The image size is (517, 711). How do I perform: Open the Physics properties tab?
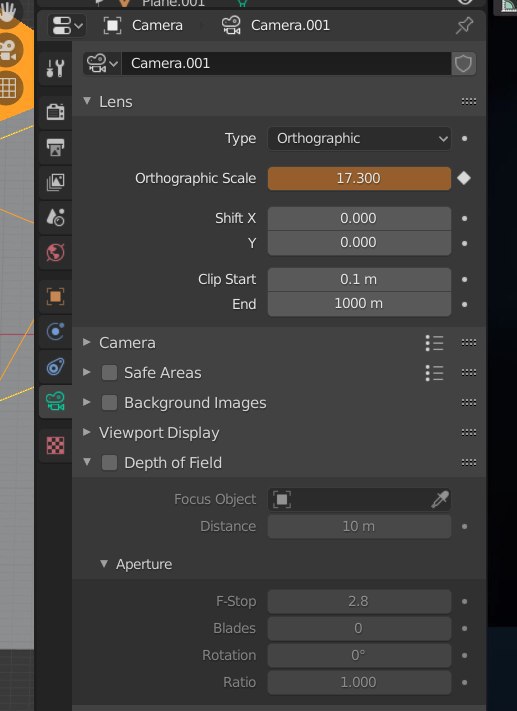pyautogui.click(x=55, y=331)
